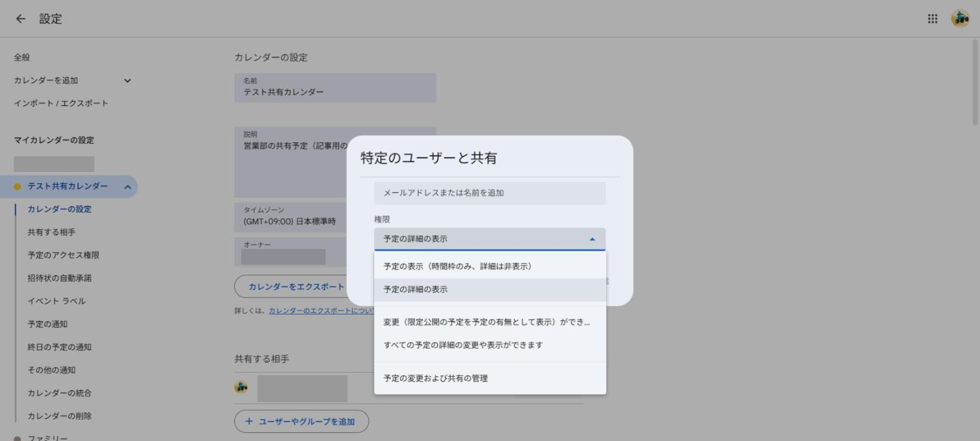Jump to 共有する相手 in the sidebar

[51, 233]
